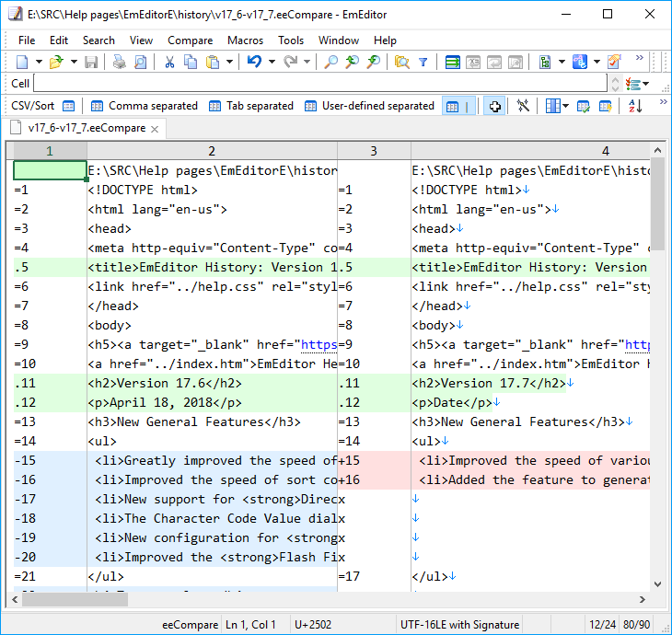Open the Undo history dropdown
Viewport: 672px width, 635px height.
272,62
